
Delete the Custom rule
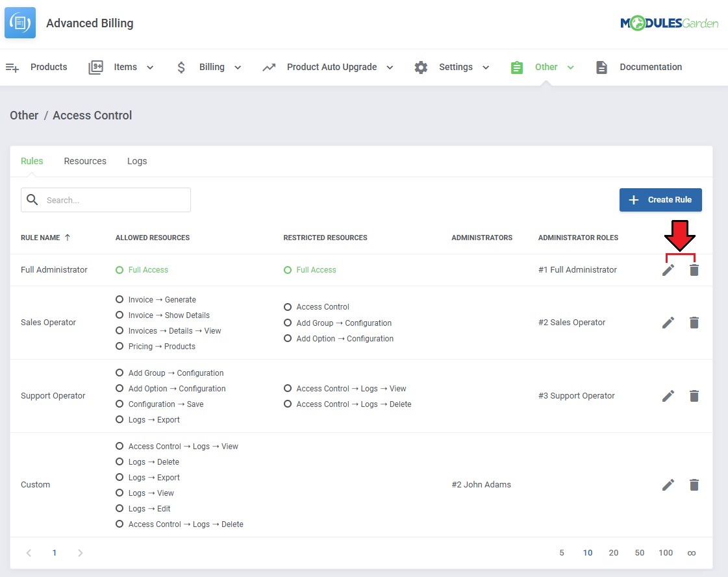tap(694, 485)
